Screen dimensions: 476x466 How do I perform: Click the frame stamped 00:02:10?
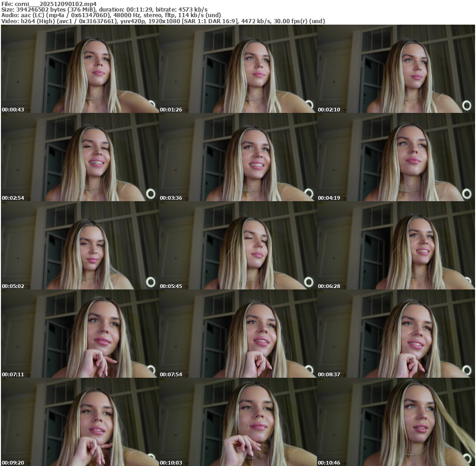(x=396, y=69)
